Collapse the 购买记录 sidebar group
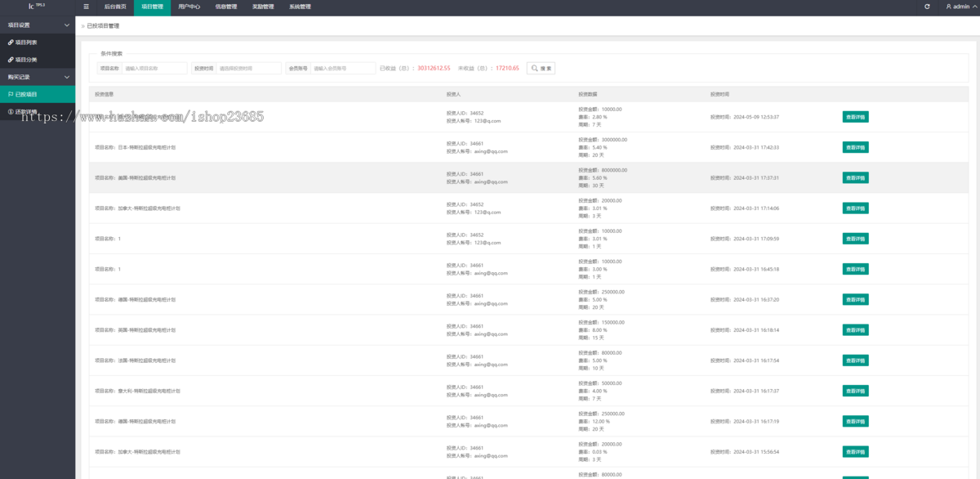 pyautogui.click(x=38, y=77)
